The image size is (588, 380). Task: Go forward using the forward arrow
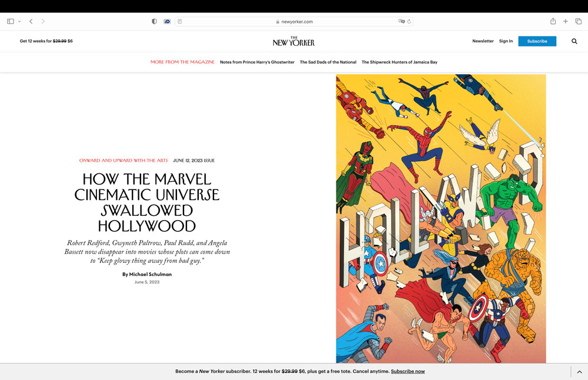[x=43, y=21]
